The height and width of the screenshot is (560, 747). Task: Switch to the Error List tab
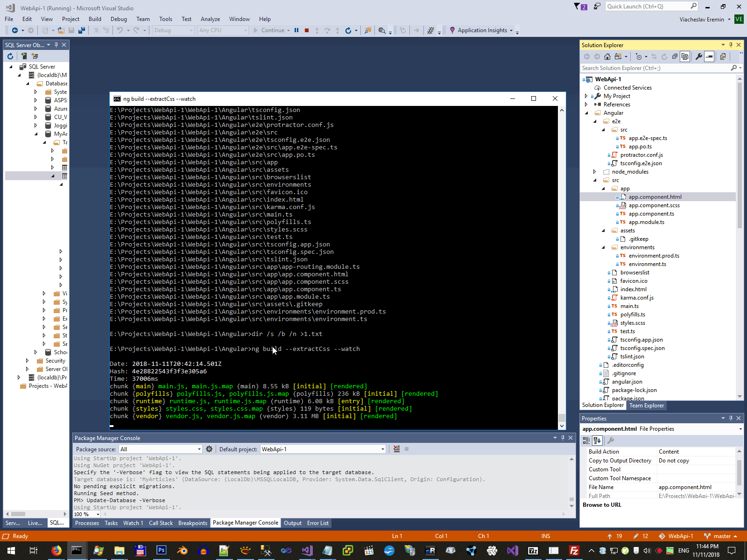[x=318, y=523]
